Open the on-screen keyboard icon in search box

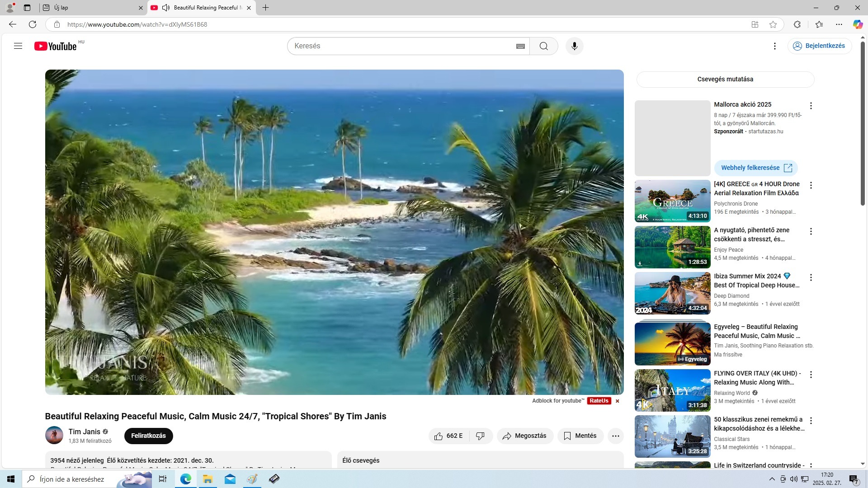pyautogui.click(x=520, y=46)
